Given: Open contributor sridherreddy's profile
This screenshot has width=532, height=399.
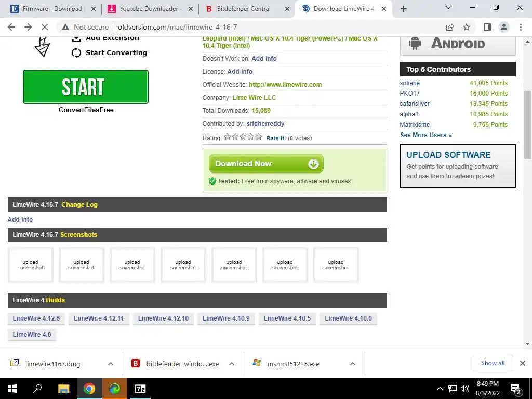Looking at the screenshot, I should pyautogui.click(x=265, y=124).
